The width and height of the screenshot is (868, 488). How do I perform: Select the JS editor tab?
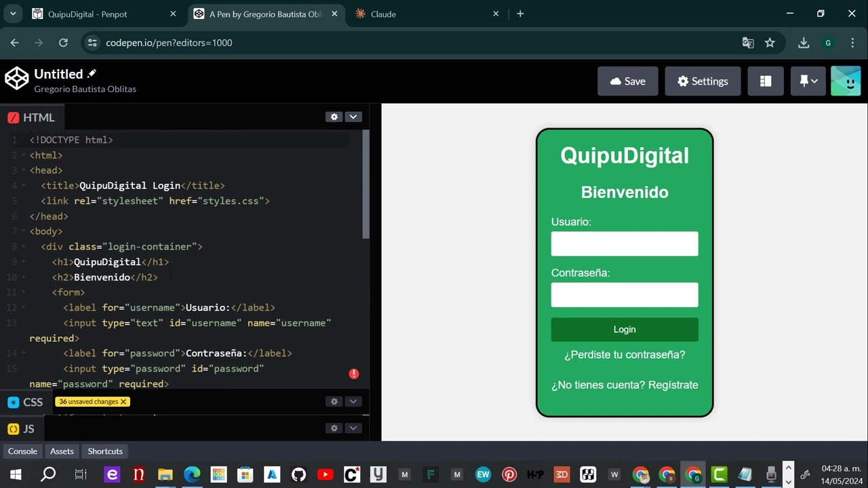pos(21,428)
